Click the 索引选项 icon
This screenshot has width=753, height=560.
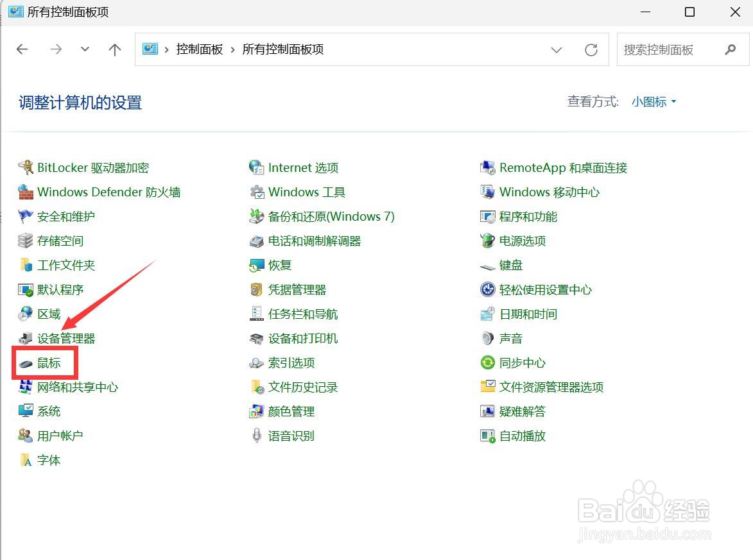256,363
